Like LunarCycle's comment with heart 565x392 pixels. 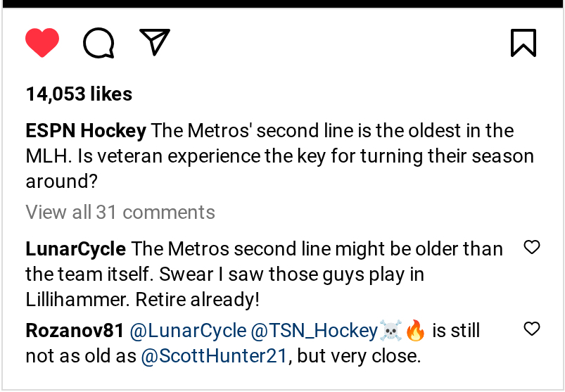click(532, 247)
